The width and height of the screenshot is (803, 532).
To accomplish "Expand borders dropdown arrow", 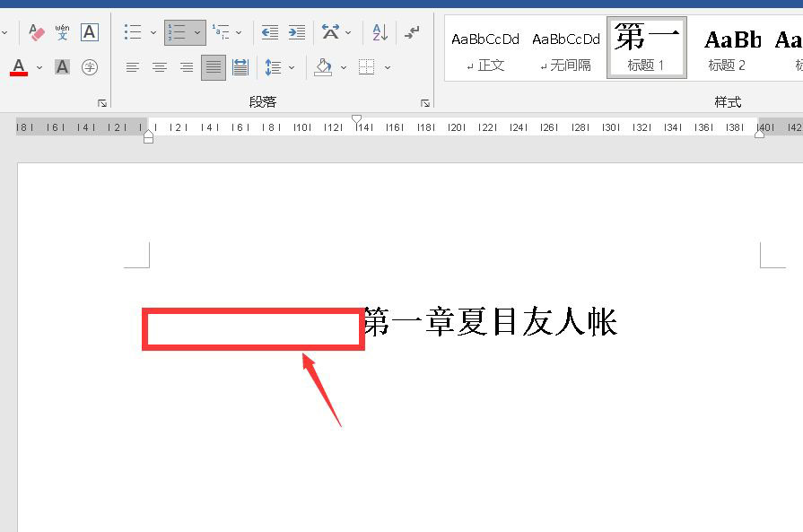I will point(388,67).
